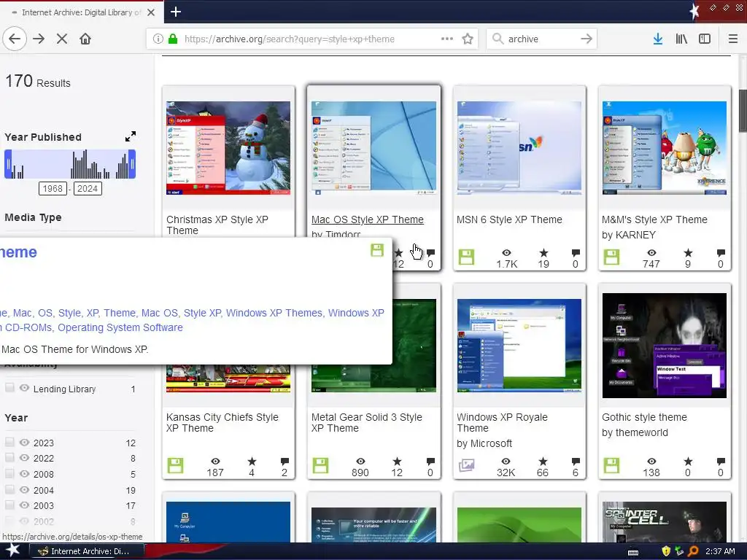The image size is (747, 560).
Task: Open the taskbar star start button
Action: [13, 551]
